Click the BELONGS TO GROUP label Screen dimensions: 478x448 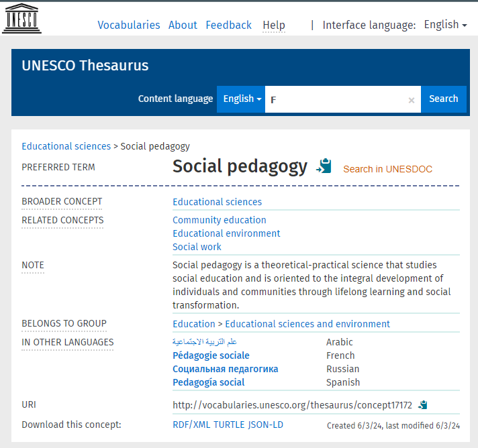coord(64,323)
